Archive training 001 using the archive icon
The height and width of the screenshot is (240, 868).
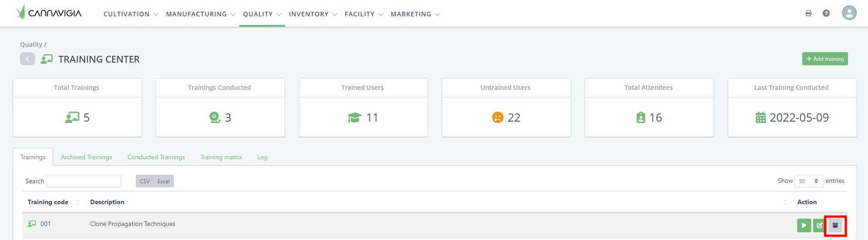pos(835,225)
